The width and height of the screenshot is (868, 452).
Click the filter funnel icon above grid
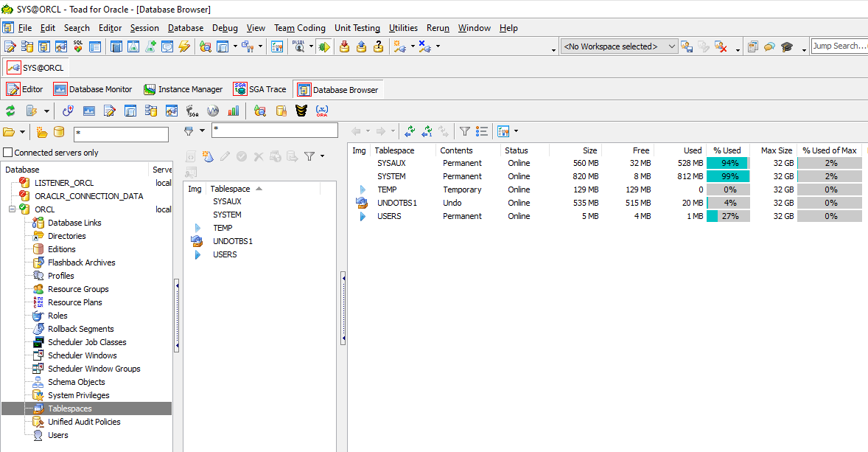pyautogui.click(x=465, y=131)
